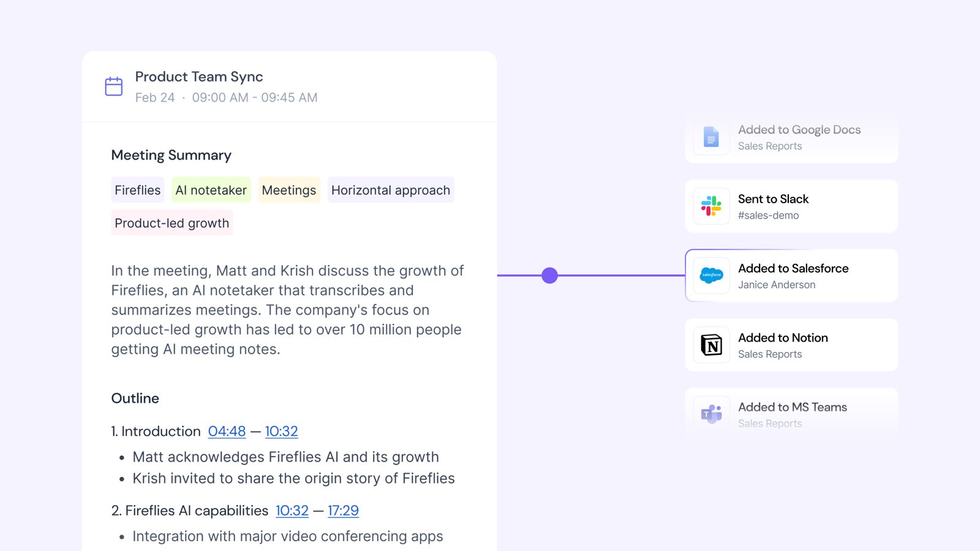Select the Meetings tag
The height and width of the screenshot is (551, 980).
[289, 190]
